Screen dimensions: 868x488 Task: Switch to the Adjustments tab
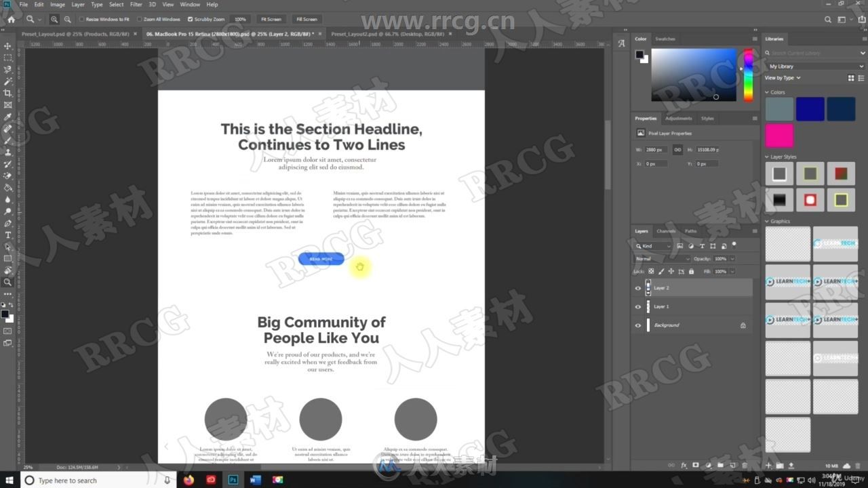679,118
